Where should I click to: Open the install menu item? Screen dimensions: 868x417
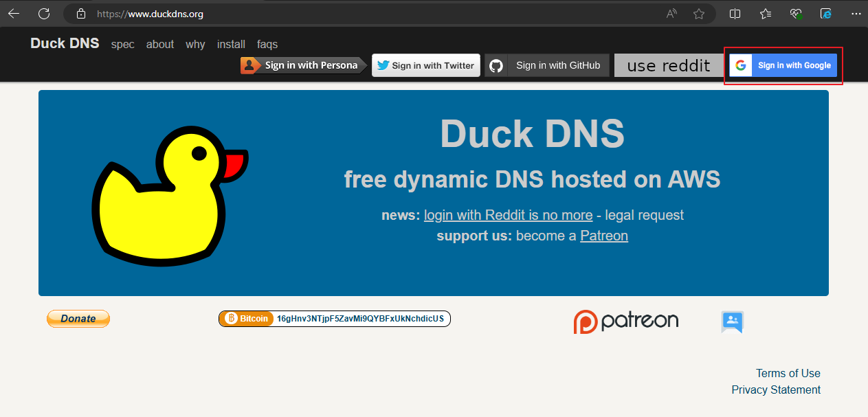click(x=231, y=44)
